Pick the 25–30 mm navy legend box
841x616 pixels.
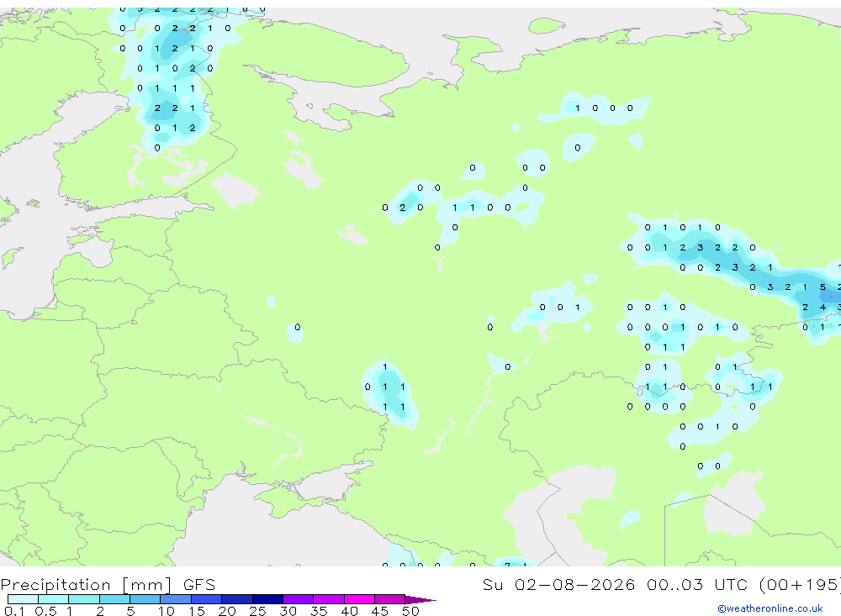pyautogui.click(x=267, y=599)
